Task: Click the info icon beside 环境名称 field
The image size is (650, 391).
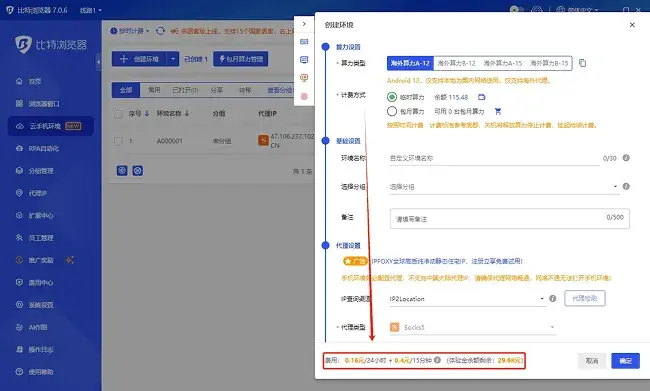Action: (626, 158)
